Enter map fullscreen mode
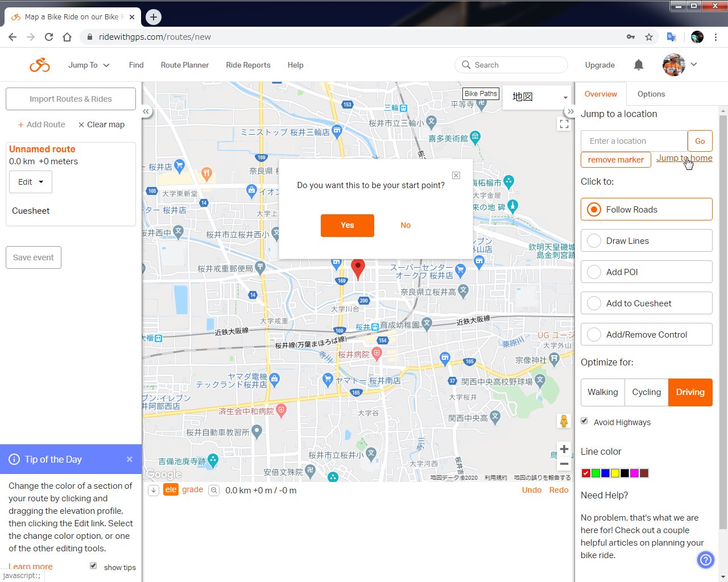 564,124
